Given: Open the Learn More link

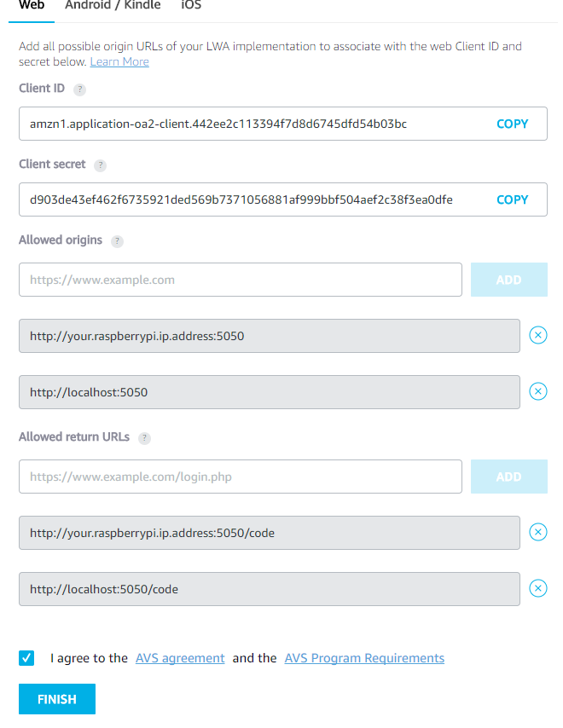Looking at the screenshot, I should click(x=119, y=62).
